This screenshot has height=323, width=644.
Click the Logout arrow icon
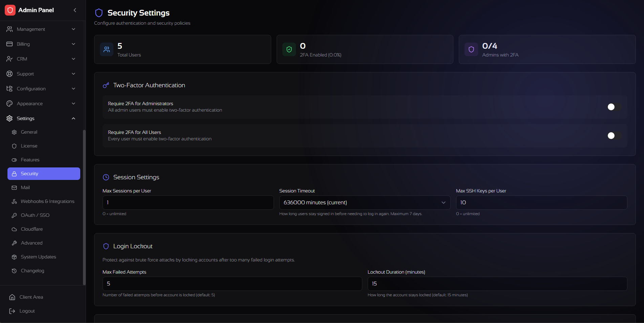(12, 311)
